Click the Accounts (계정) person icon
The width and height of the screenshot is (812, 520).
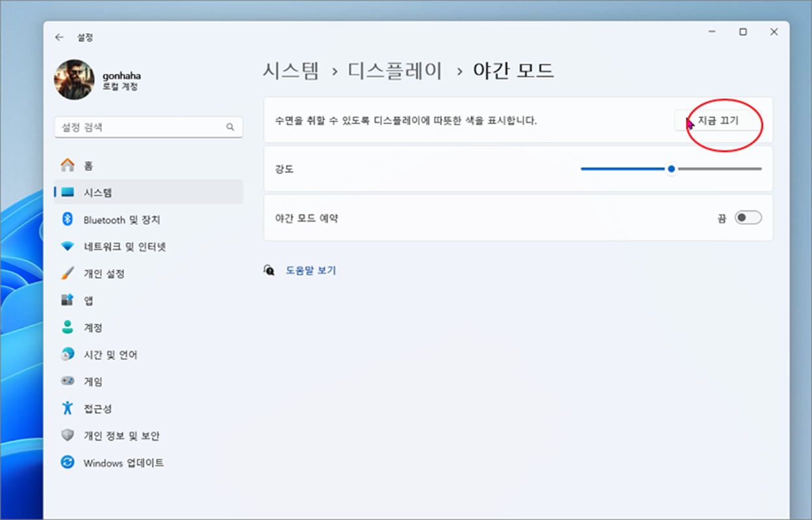click(x=68, y=328)
